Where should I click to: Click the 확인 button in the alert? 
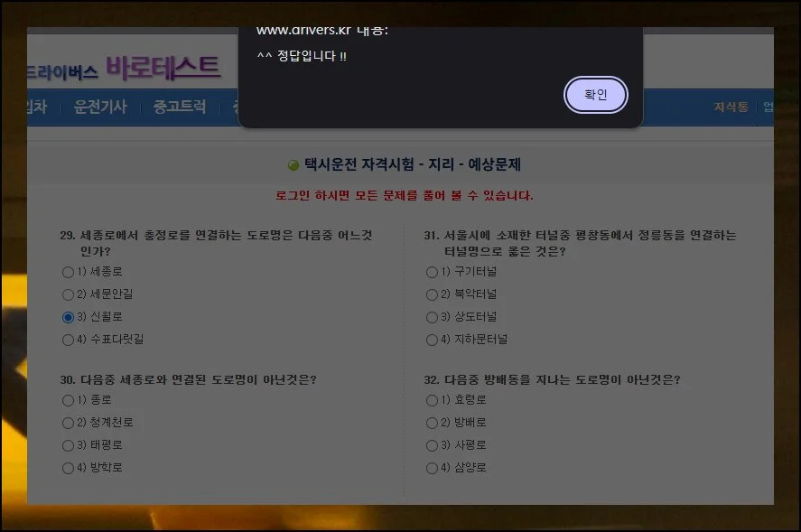[595, 95]
